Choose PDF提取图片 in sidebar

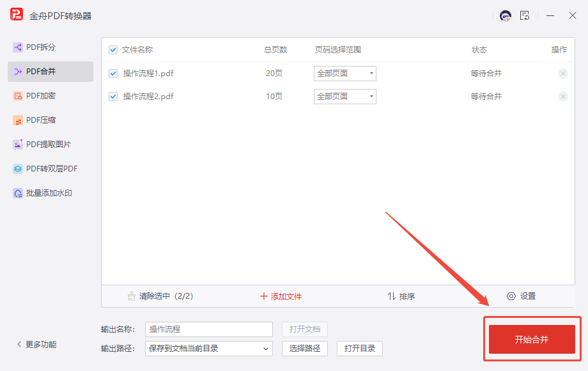coord(50,145)
